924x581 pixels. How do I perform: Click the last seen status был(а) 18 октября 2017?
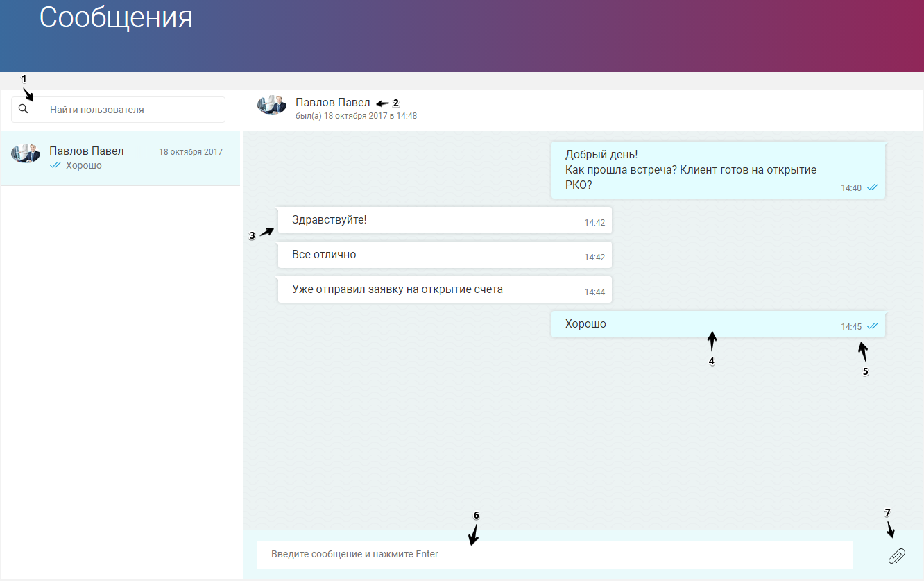356,116
